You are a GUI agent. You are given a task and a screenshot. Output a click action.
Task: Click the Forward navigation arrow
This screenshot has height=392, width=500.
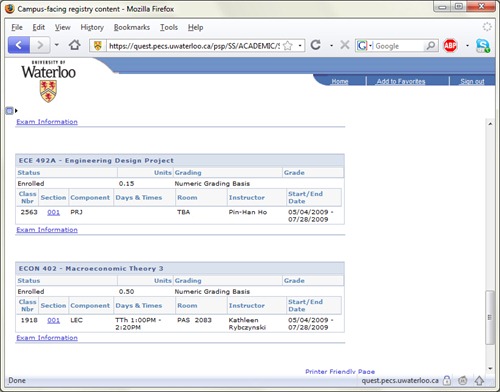tap(40, 45)
